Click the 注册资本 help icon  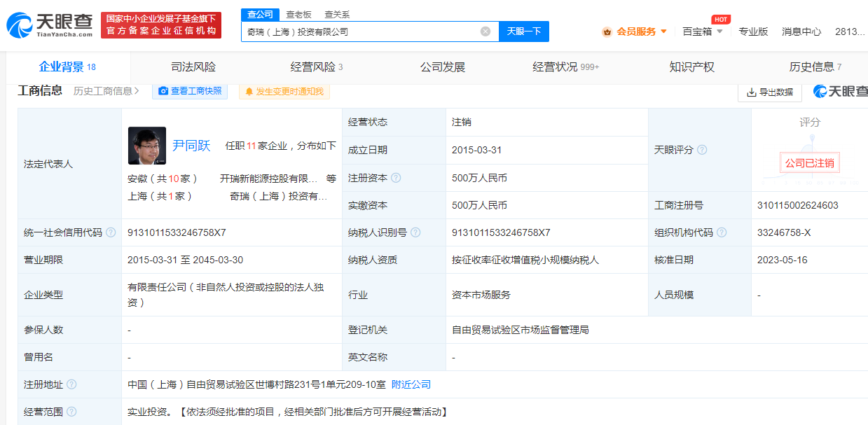point(396,178)
